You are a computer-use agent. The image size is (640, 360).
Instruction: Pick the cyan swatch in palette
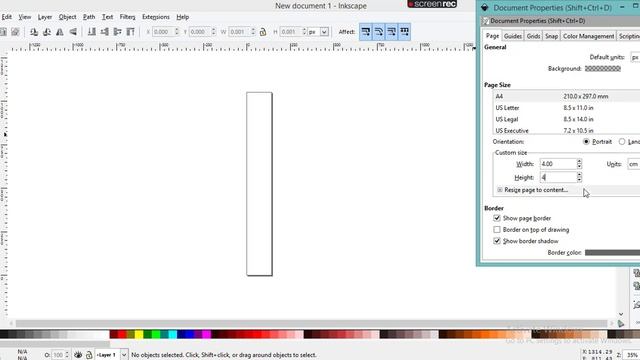(x=173, y=335)
